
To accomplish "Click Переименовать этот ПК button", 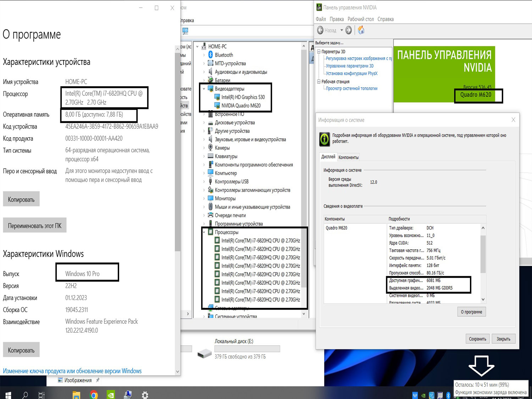I will (35, 226).
